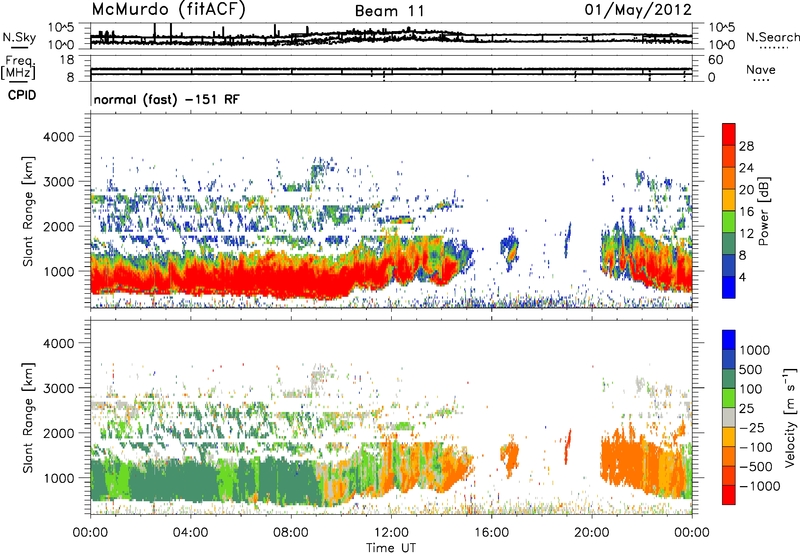
Task: Pick the yellow-orange segment of power colorbar
Action: pos(729,200)
